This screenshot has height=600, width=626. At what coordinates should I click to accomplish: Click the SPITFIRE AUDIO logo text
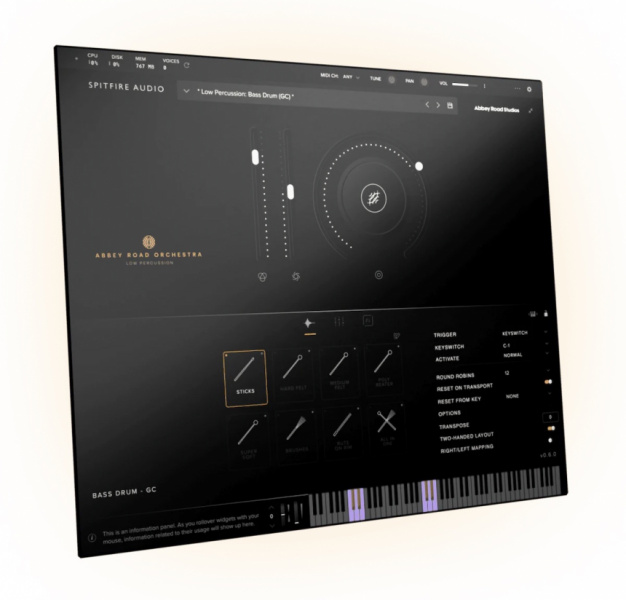[126, 87]
